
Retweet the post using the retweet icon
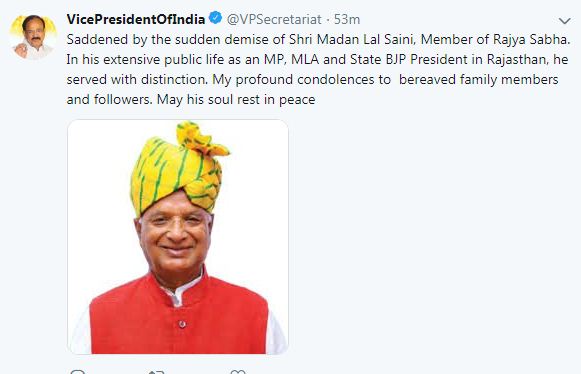click(x=156, y=371)
